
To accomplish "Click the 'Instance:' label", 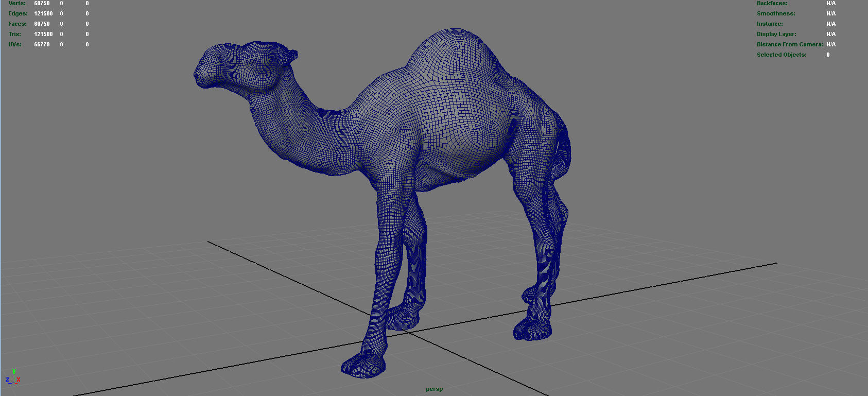I will [770, 24].
